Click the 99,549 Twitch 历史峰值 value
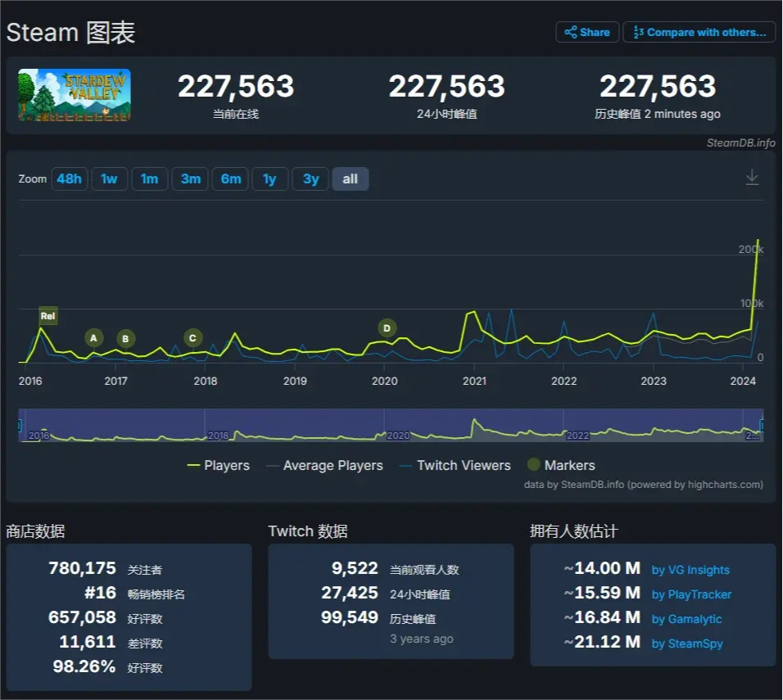Screen dimensions: 783x700 [x=350, y=617]
